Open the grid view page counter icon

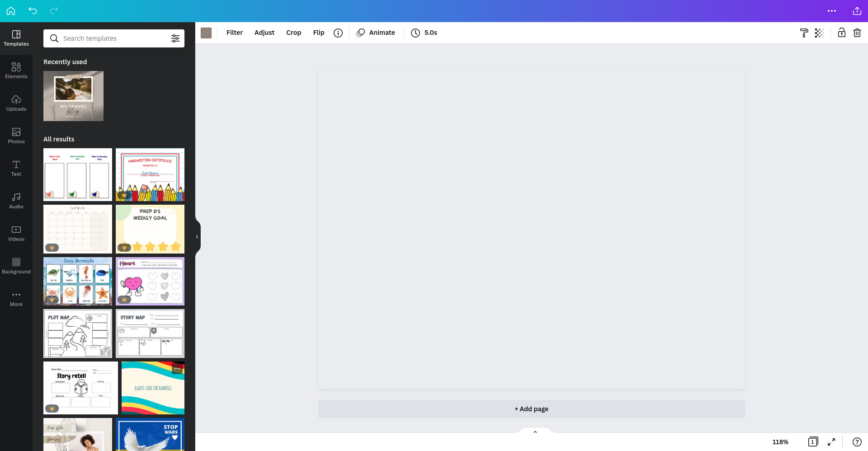click(x=813, y=442)
